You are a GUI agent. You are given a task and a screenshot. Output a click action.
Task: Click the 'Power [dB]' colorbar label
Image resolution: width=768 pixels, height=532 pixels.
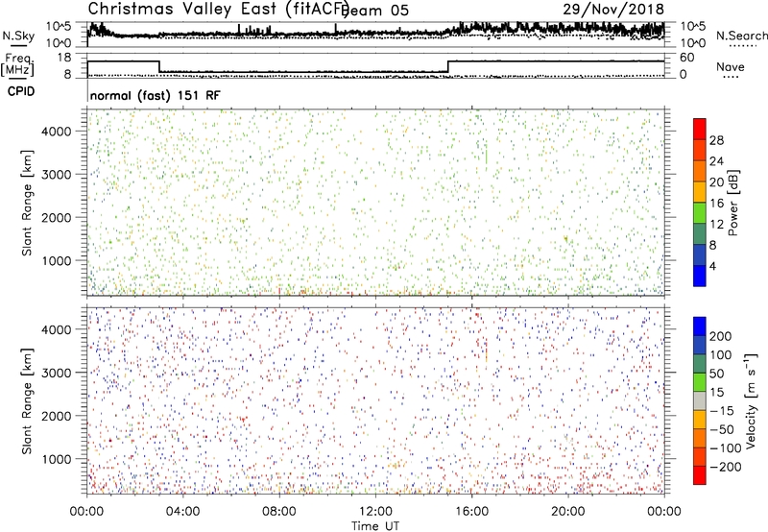(733, 203)
